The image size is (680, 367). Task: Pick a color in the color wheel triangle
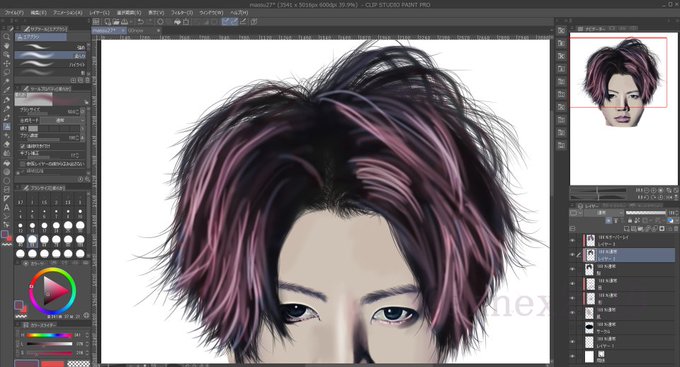tap(54, 291)
